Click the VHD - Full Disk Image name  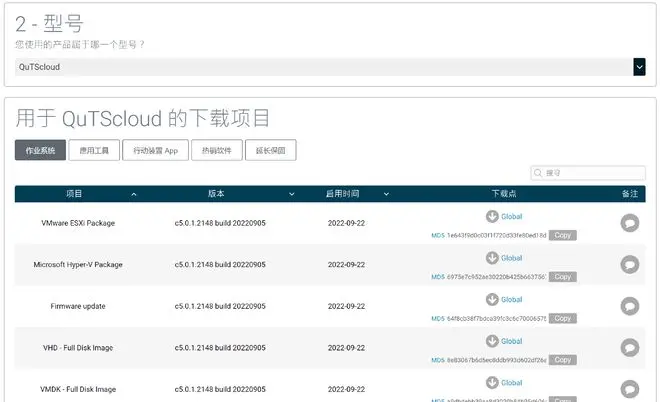pyautogui.click(x=78, y=348)
